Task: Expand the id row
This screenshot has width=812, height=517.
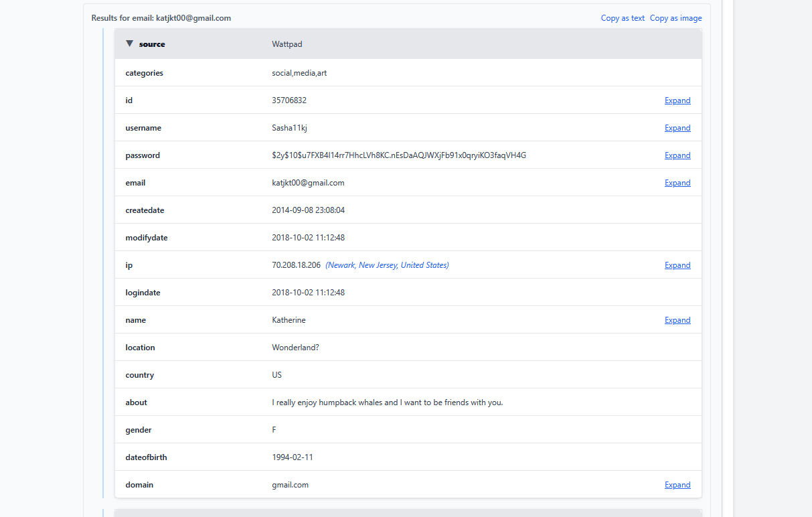Action: click(x=677, y=100)
